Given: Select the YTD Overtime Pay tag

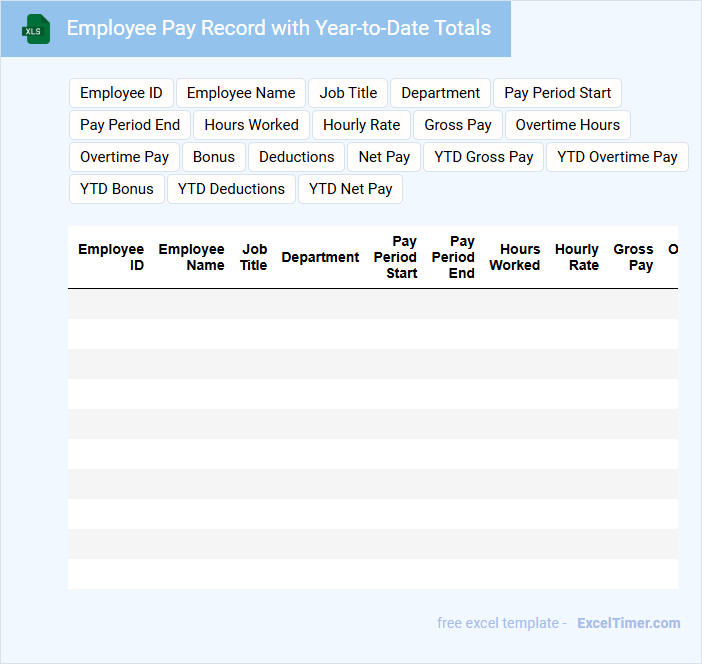Looking at the screenshot, I should coord(617,157).
